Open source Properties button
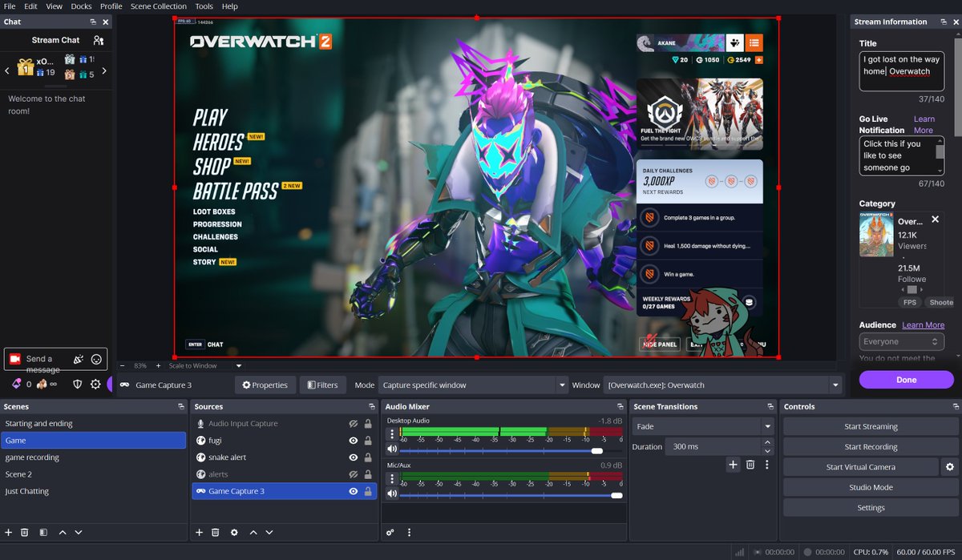 [265, 385]
